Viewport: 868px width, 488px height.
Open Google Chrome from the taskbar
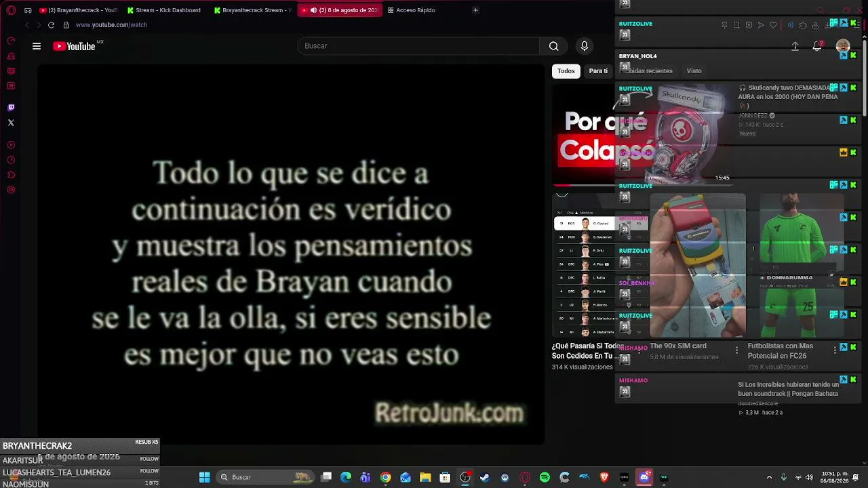click(x=385, y=477)
